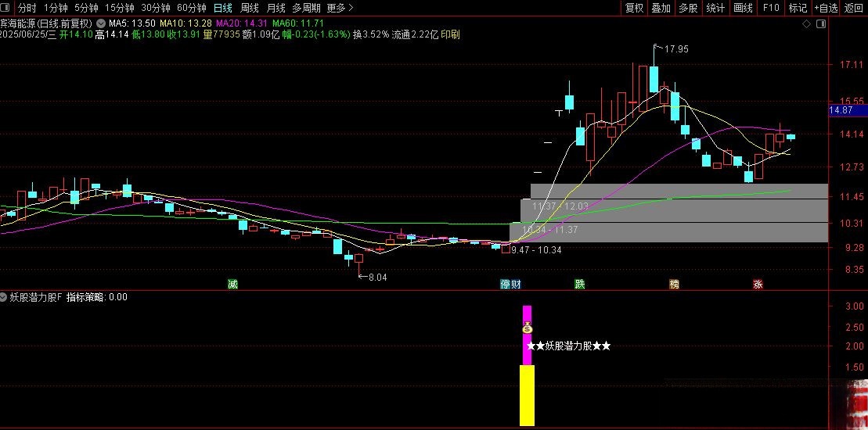The height and width of the screenshot is (430, 868).
Task: Open the 更多 periods expander
Action: point(340,8)
